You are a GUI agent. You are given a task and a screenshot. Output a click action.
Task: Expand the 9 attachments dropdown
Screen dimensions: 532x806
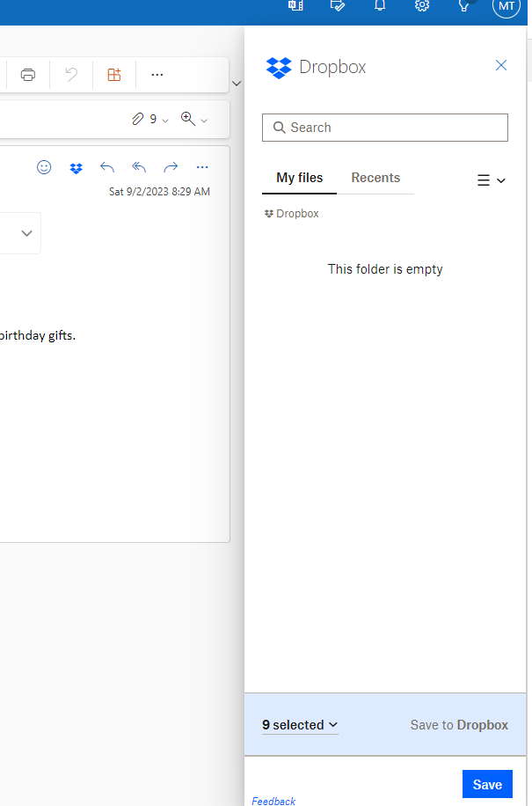(x=150, y=119)
